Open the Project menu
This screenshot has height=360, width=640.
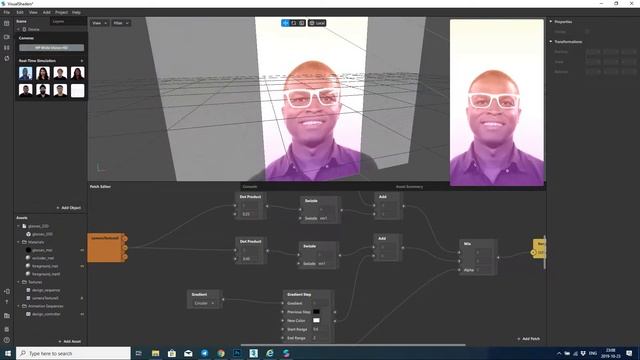click(62, 12)
